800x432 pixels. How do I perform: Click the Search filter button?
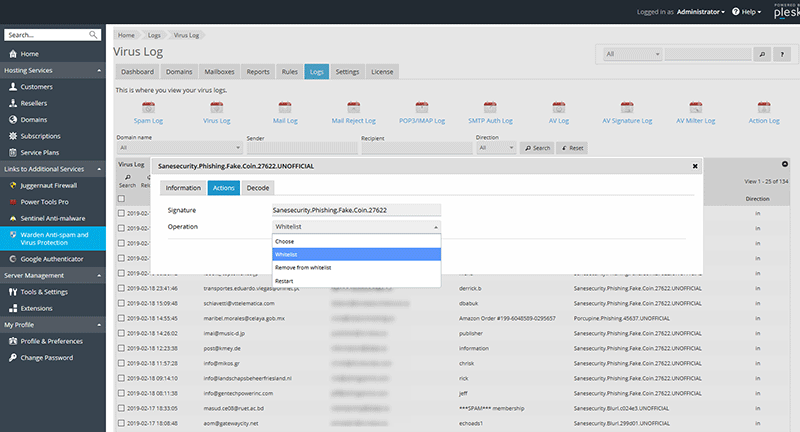pos(537,148)
